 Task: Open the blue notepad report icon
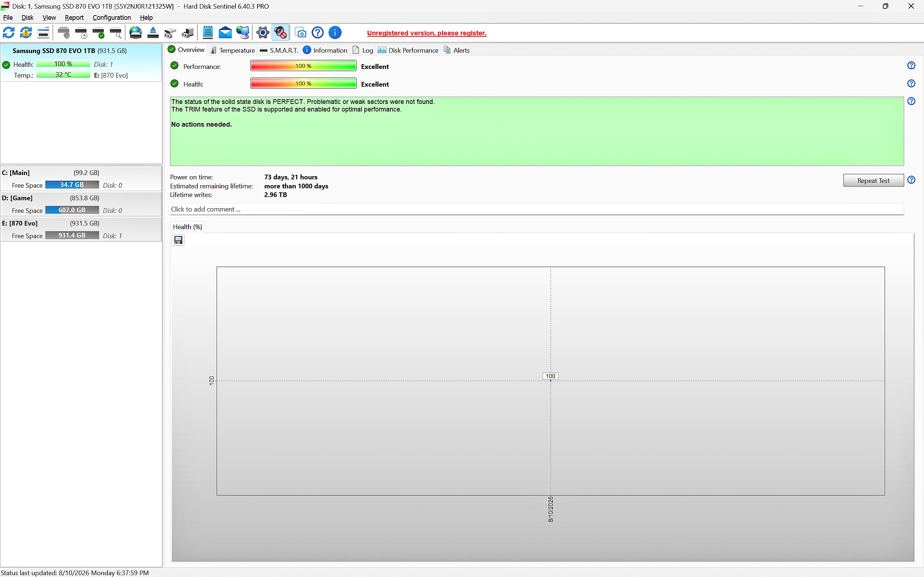[208, 33]
